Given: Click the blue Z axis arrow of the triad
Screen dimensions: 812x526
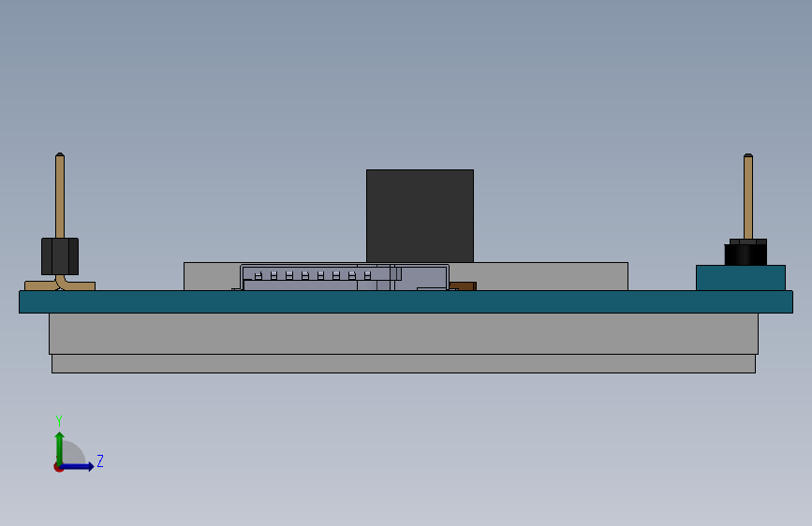Looking at the screenshot, I should tap(78, 466).
